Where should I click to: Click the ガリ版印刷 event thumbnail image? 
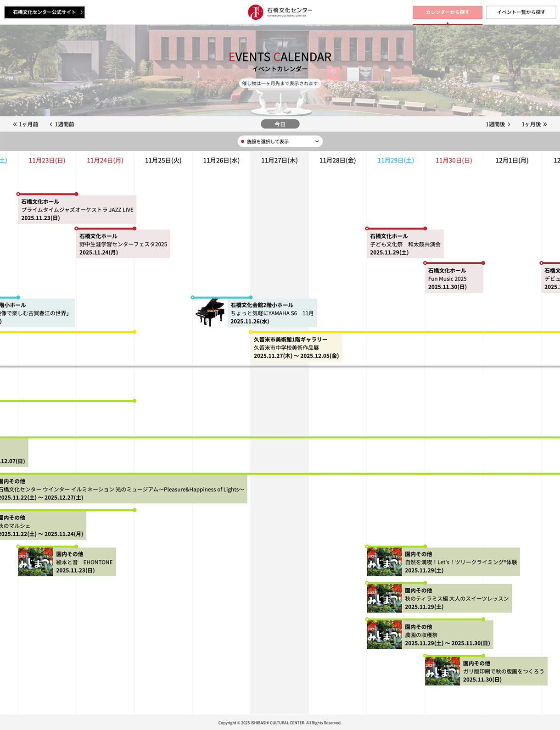click(x=442, y=671)
